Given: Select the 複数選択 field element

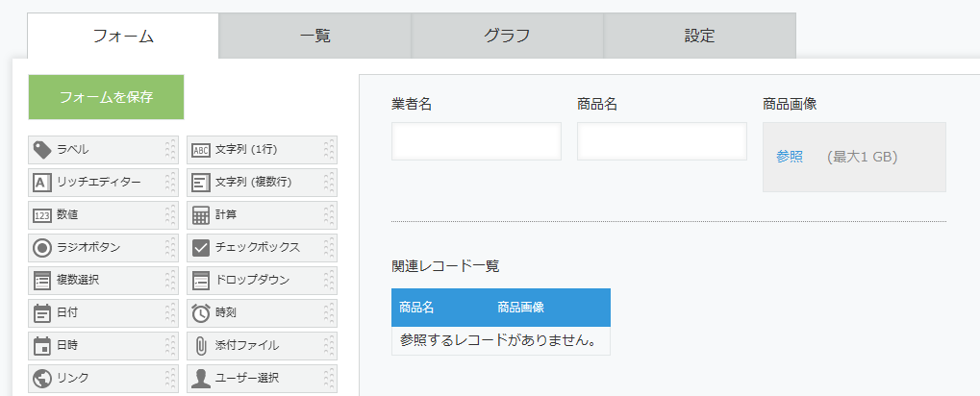Looking at the screenshot, I should coord(103,281).
